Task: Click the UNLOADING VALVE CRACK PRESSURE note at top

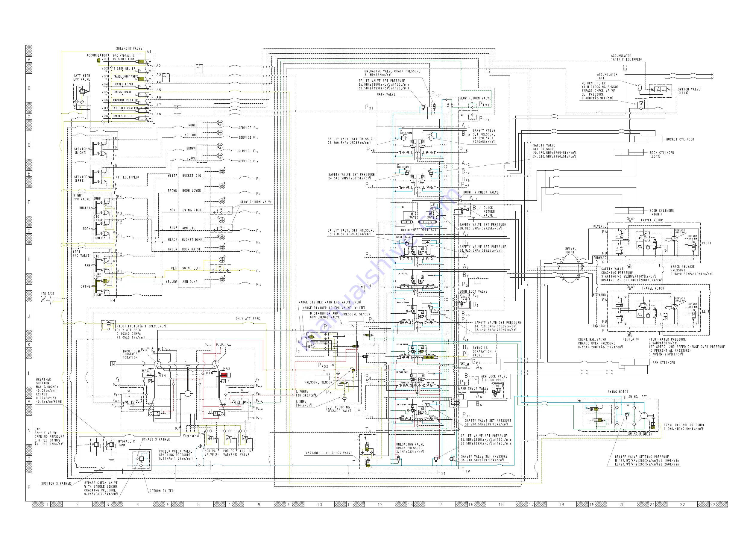Action: click(x=392, y=73)
